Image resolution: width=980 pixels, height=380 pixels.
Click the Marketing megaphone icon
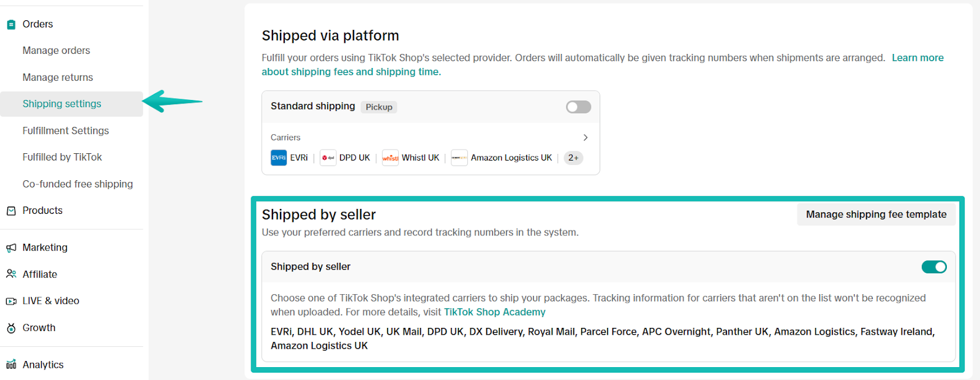(10, 247)
